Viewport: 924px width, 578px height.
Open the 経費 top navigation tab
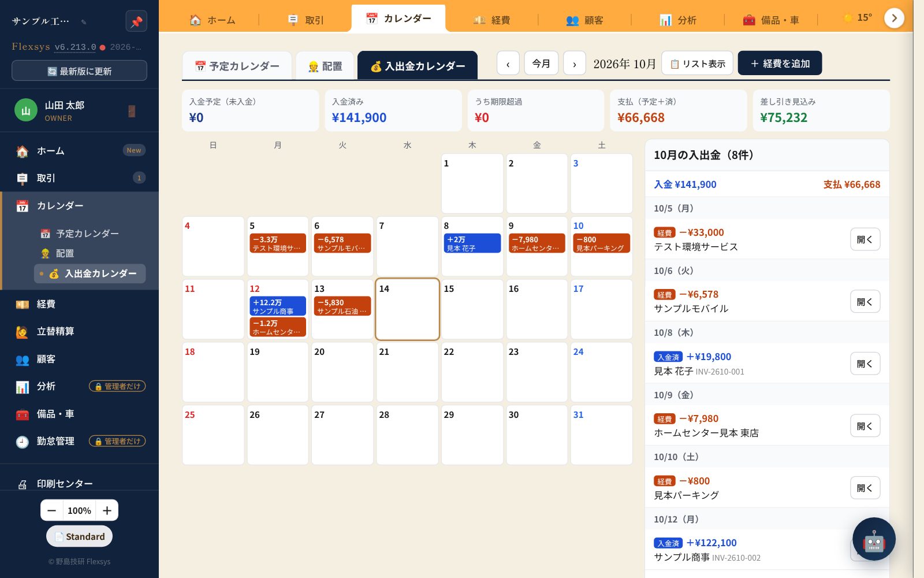point(491,20)
